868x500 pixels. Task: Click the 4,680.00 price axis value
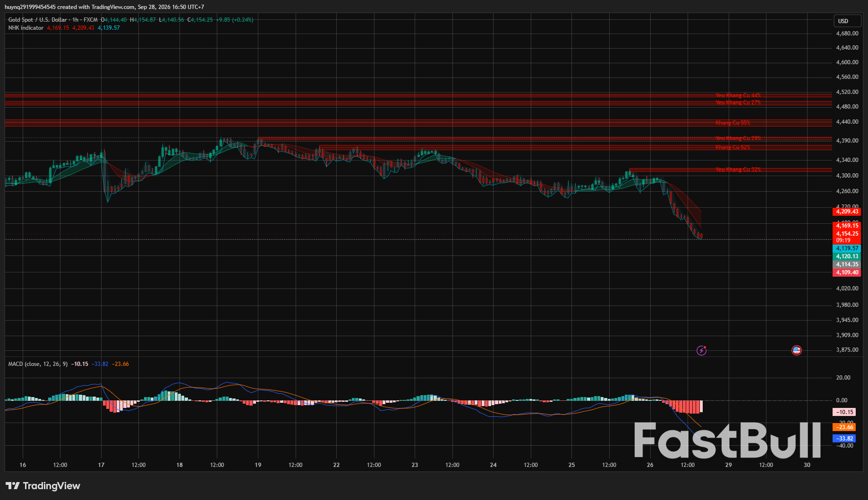point(847,34)
